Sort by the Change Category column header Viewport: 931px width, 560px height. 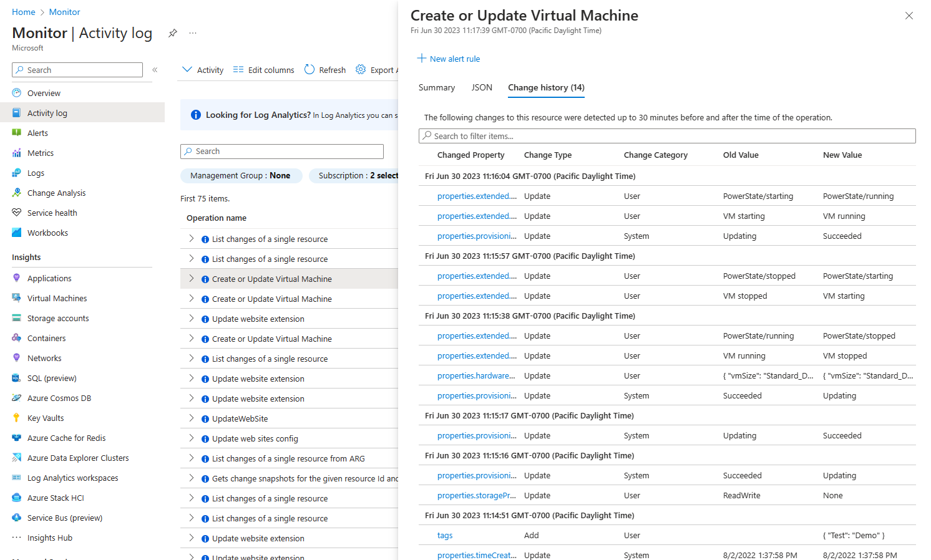tap(656, 155)
